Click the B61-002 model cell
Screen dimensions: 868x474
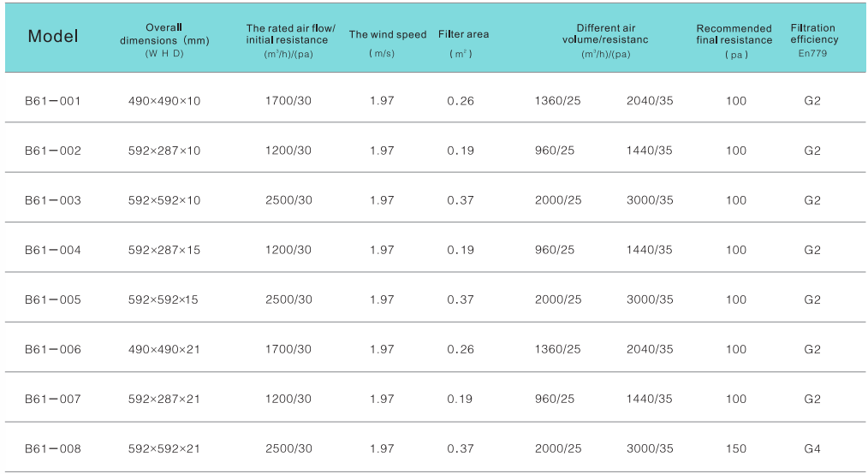point(53,151)
